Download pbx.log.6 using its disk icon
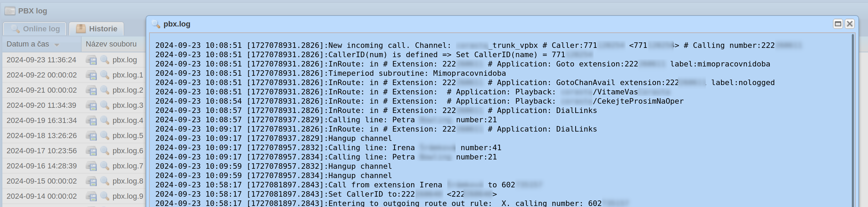Viewport: 868px width, 207px height. [91, 151]
